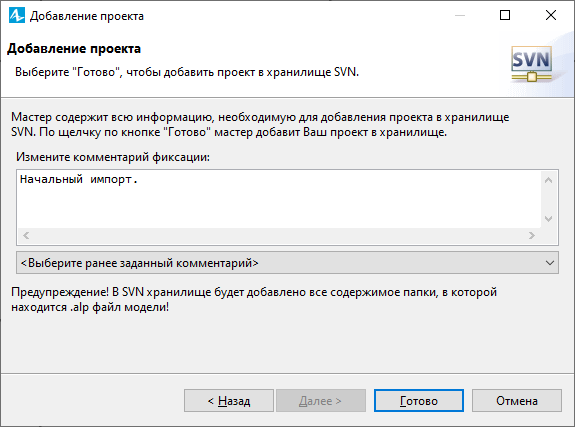The height and width of the screenshot is (427, 575).
Task: Click the horizontal scrollbar track of comment box
Action: tap(279, 236)
